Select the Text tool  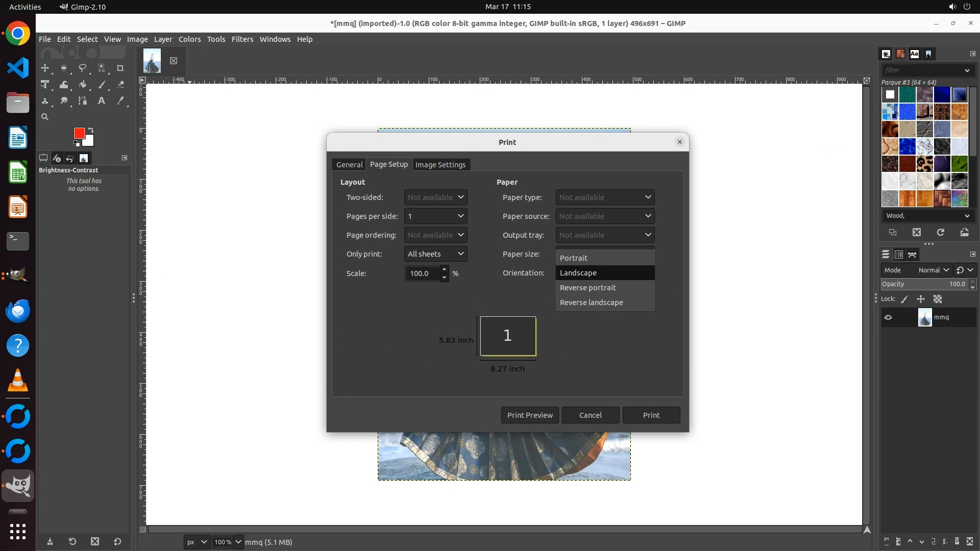point(102,101)
